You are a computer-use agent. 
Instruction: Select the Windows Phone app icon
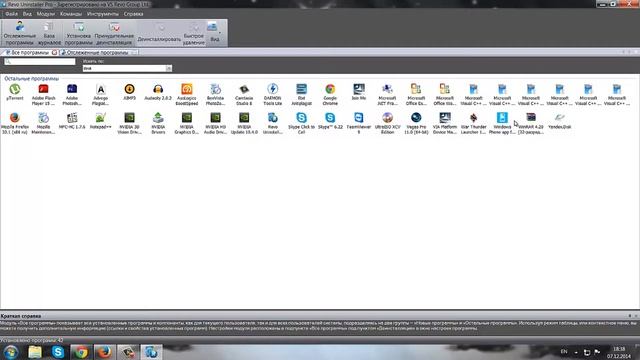click(502, 118)
